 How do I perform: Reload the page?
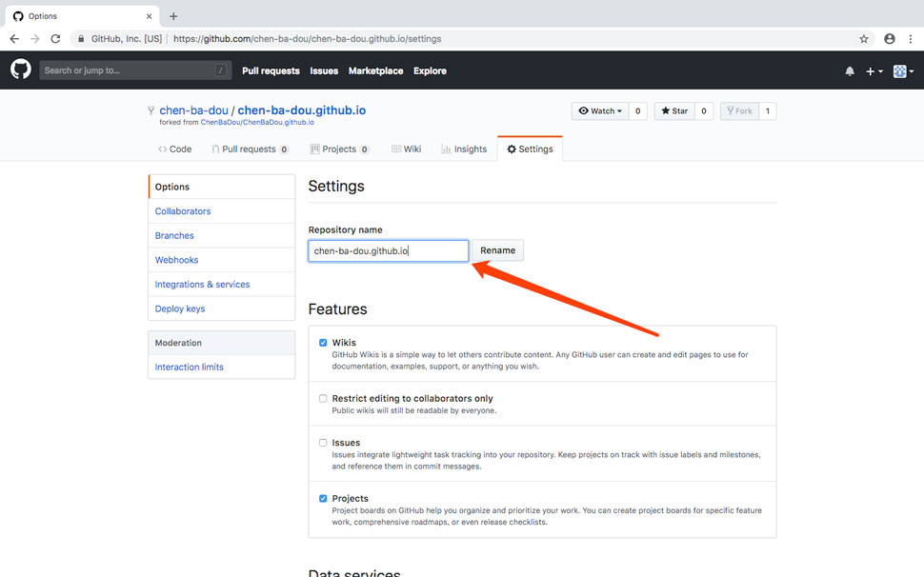pyautogui.click(x=55, y=39)
